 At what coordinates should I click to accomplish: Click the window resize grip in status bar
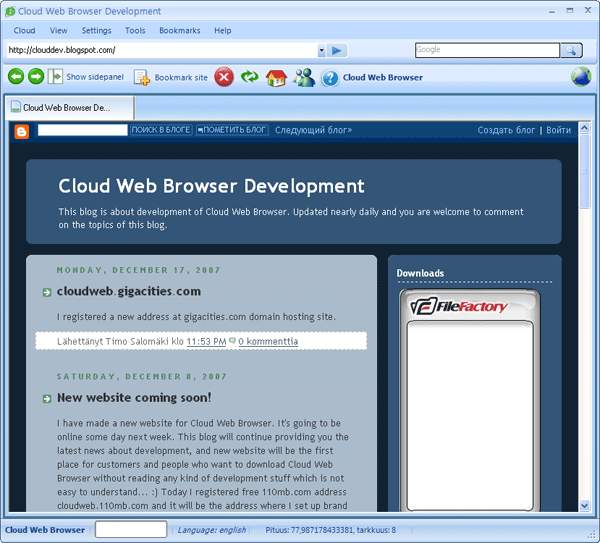(592, 534)
